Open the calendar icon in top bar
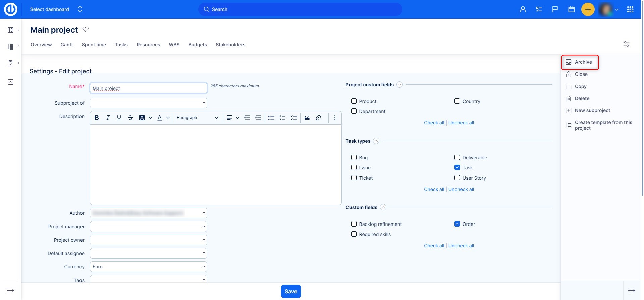The image size is (644, 300). click(x=572, y=9)
